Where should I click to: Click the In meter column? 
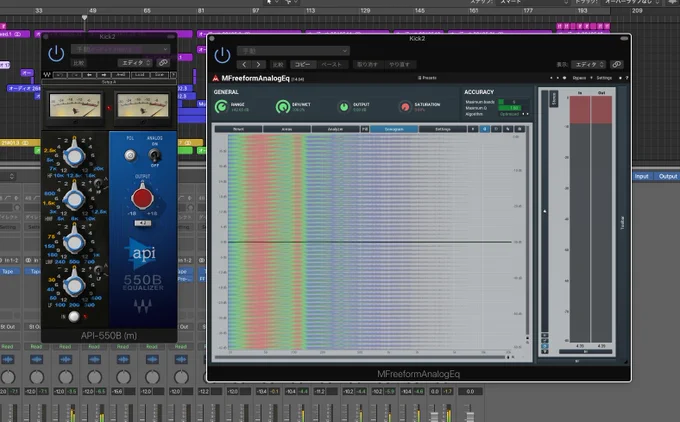580,219
